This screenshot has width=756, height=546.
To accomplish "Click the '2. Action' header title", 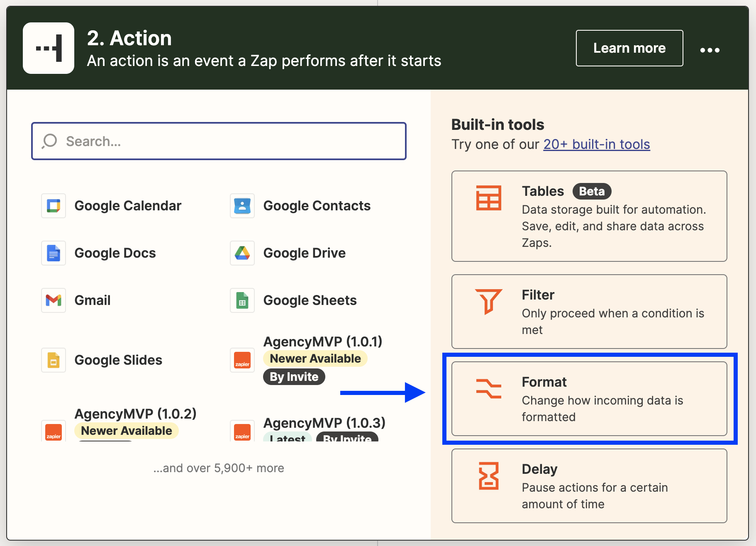I will [129, 38].
